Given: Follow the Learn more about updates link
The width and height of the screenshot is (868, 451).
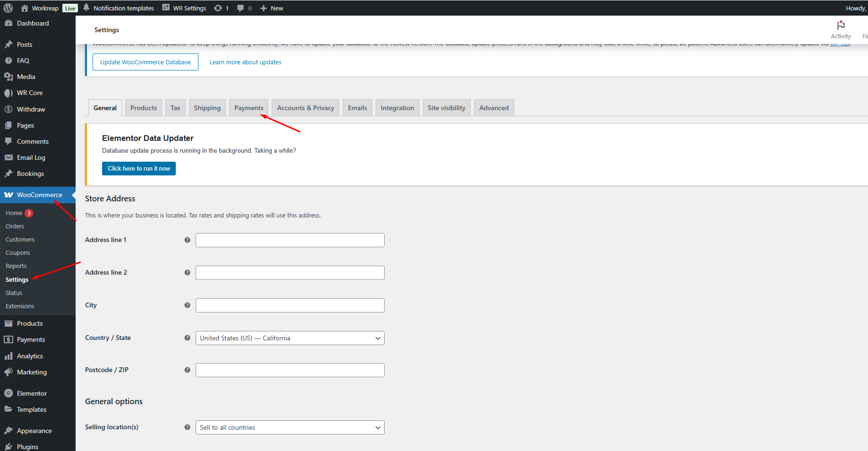Looking at the screenshot, I should [245, 62].
